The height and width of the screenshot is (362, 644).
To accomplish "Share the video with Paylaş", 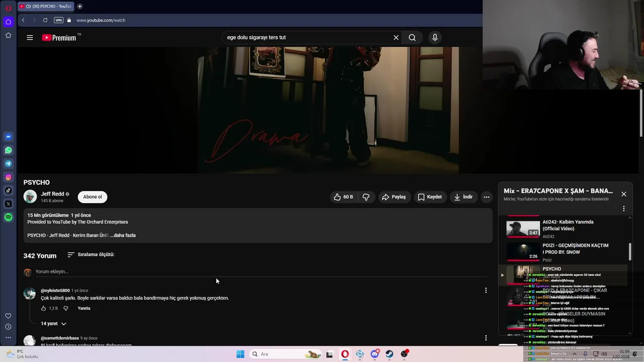I will coord(393,197).
